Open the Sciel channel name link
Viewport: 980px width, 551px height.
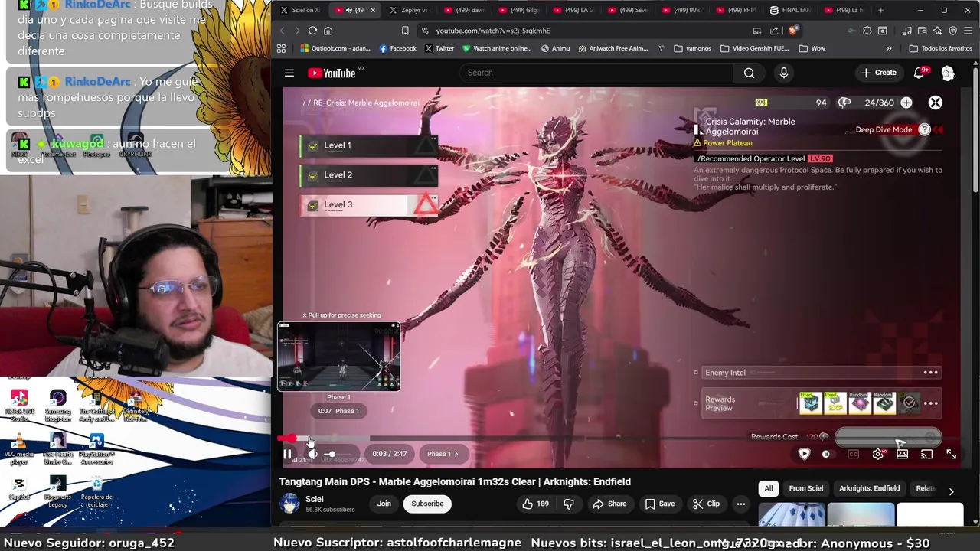pos(315,499)
